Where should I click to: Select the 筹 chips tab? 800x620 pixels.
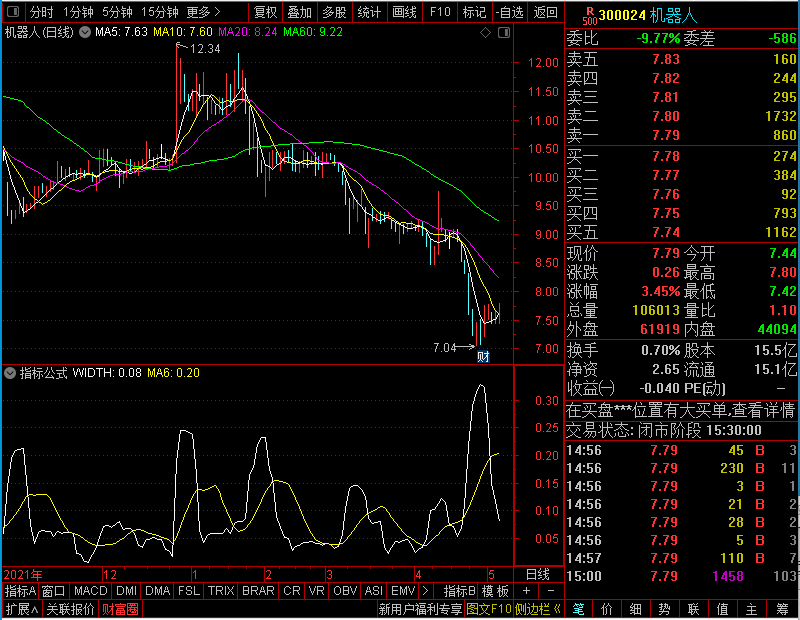[x=782, y=609]
